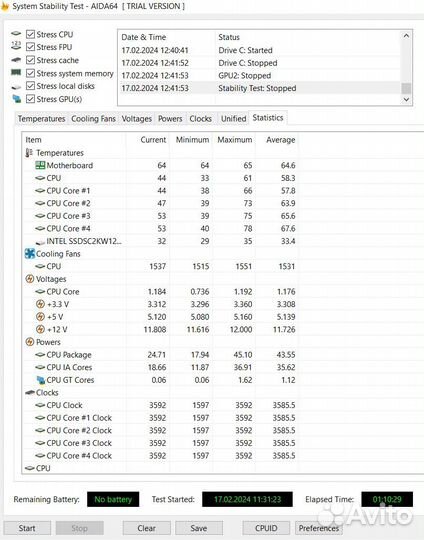Click the CPU Core #1 temperature icon
This screenshot has width=424, height=540.
click(x=40, y=190)
